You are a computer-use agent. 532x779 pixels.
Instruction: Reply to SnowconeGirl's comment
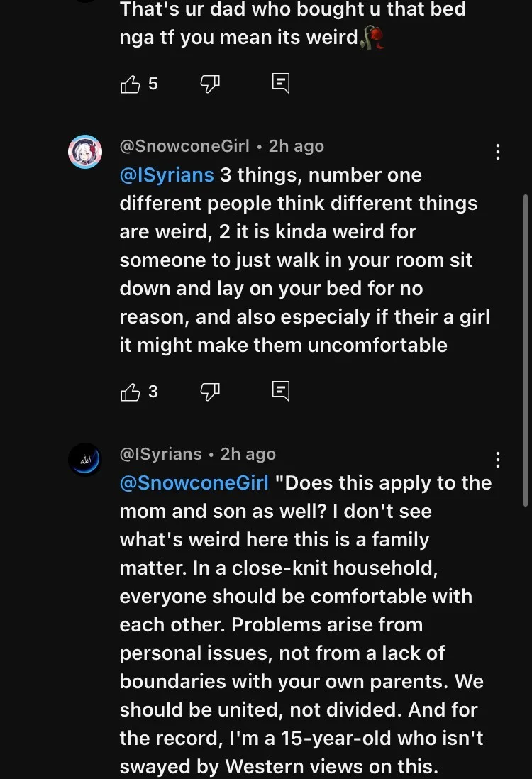(281, 391)
